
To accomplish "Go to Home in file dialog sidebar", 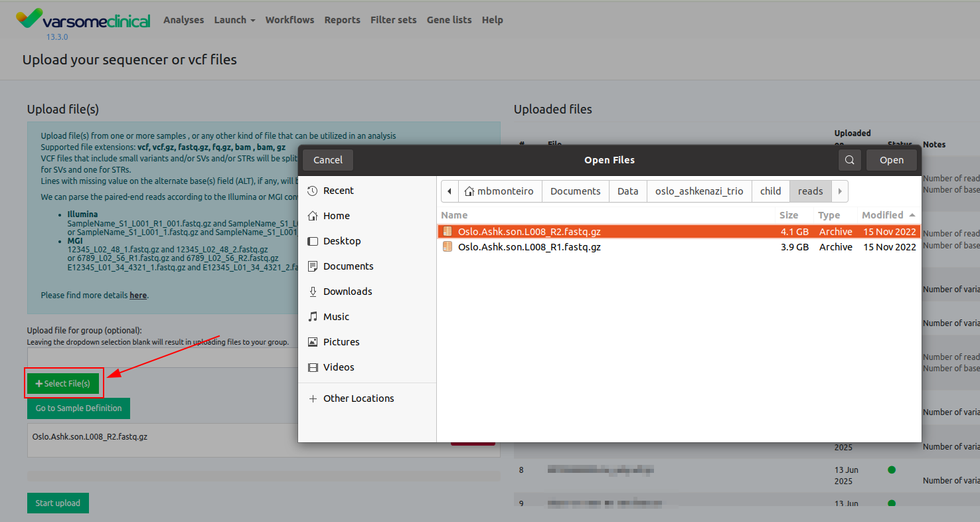I will point(336,216).
